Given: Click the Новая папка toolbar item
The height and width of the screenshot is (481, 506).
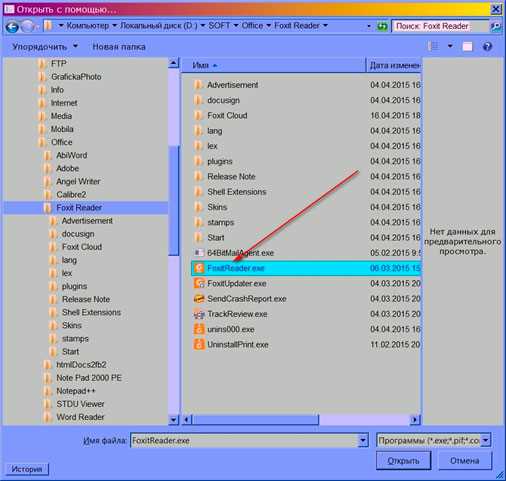Looking at the screenshot, I should (119, 47).
